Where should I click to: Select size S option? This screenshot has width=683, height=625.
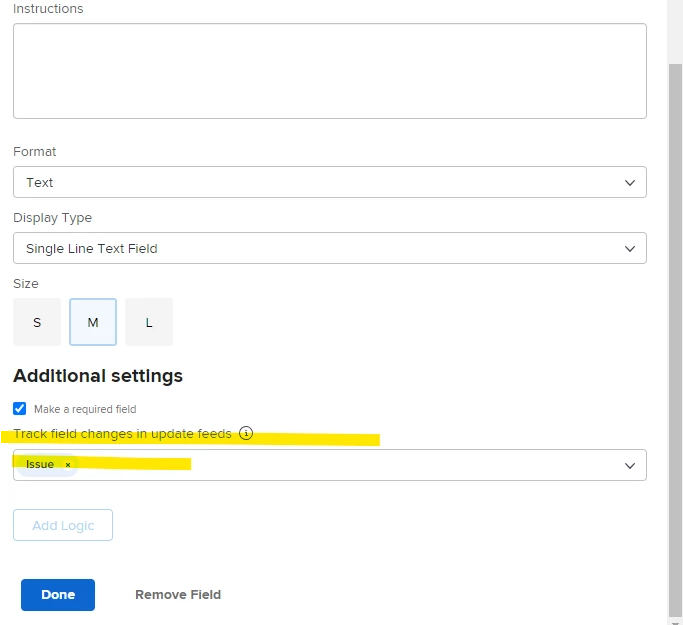pos(37,322)
